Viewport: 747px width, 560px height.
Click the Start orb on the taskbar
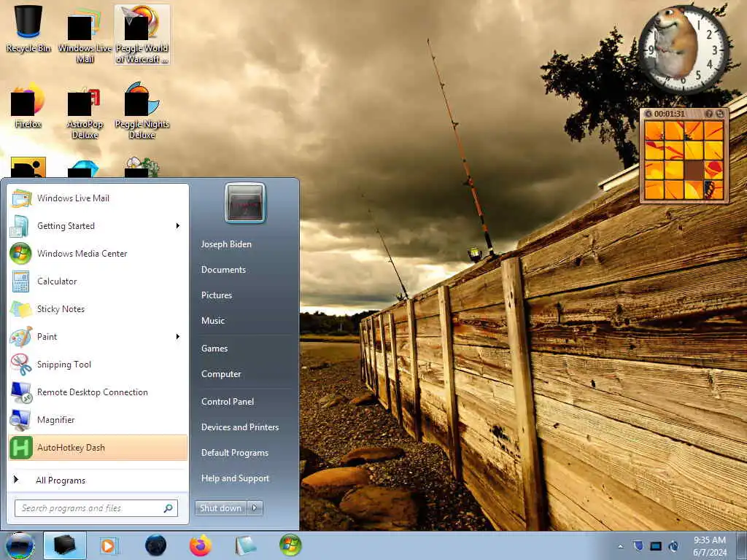pos(20,545)
